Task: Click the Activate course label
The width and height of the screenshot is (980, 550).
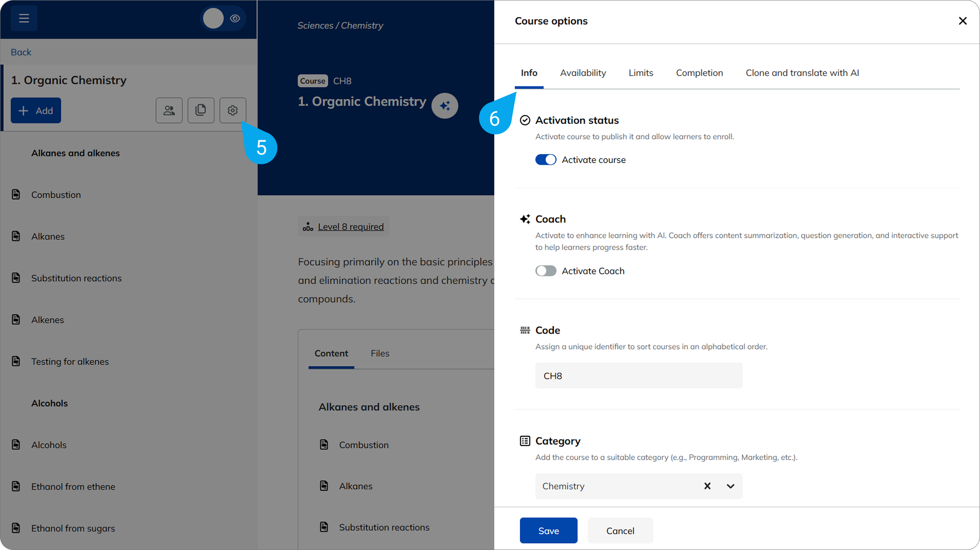Action: tap(593, 160)
